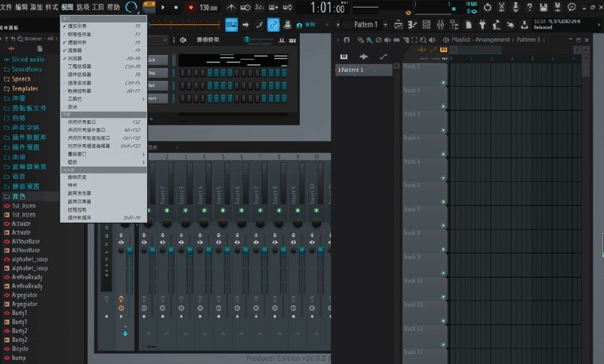Open piano roll via toolbar icon
This screenshot has height=364, width=604.
point(412,25)
